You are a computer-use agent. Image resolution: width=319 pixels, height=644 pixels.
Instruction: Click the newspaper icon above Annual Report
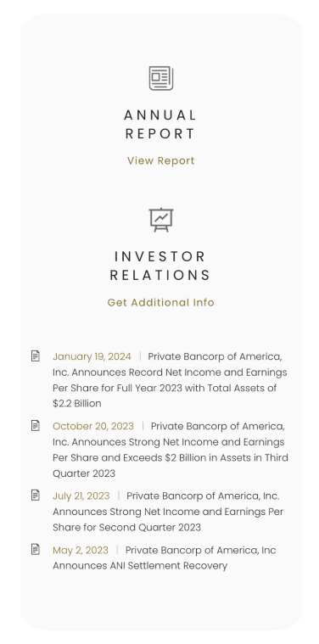coord(161,78)
